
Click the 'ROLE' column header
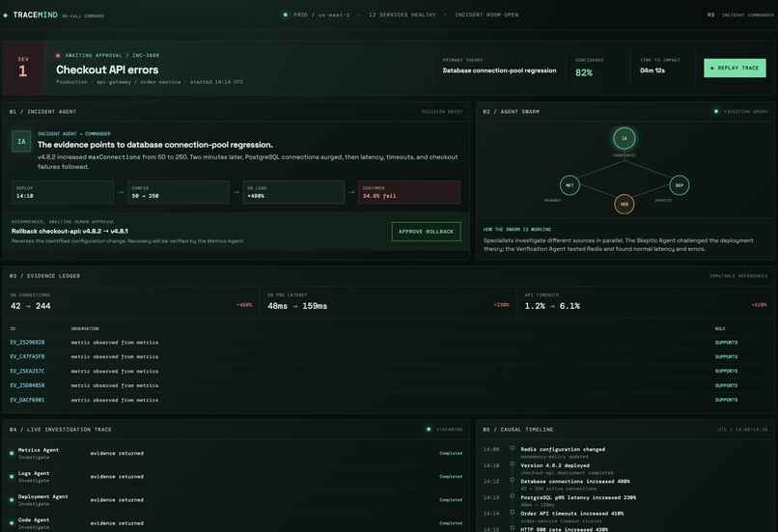pos(720,328)
